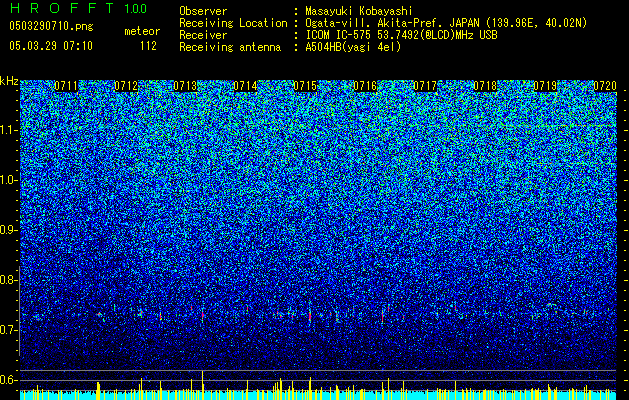Image resolution: width=629 pixels, height=400 pixels.
Task: Click the 0716 time marker
Action: click(x=365, y=86)
